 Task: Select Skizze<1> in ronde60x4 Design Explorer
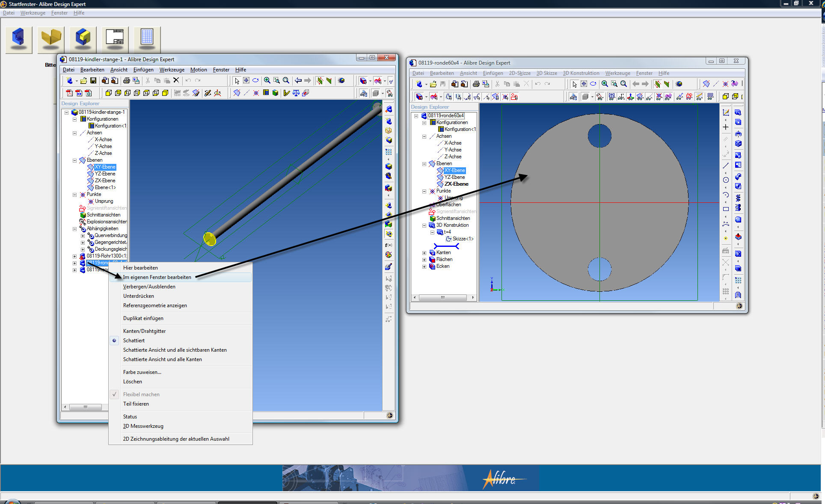coord(463,239)
